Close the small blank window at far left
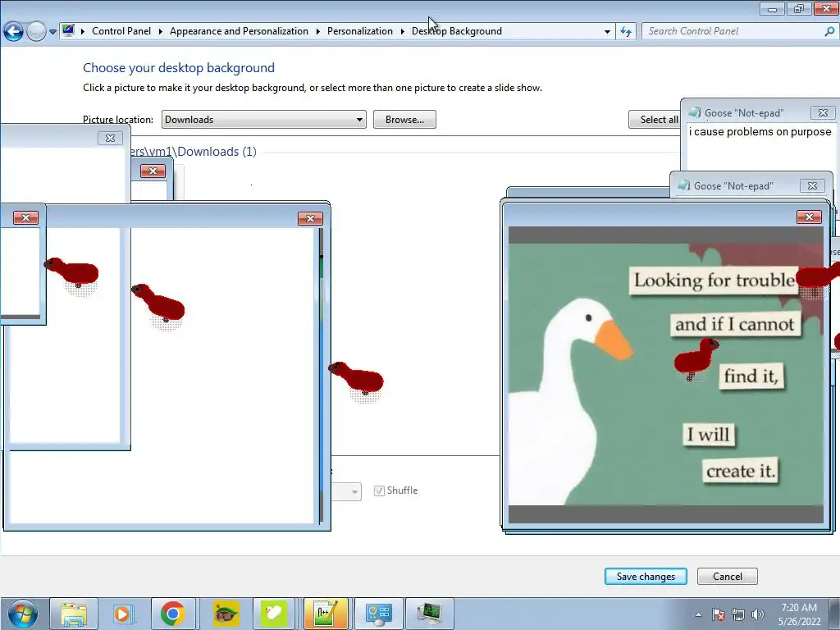840x630 pixels. 25,217
